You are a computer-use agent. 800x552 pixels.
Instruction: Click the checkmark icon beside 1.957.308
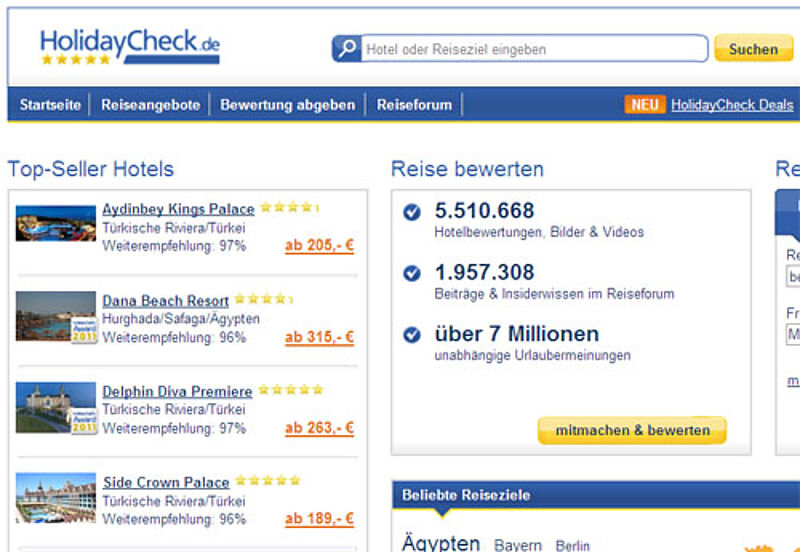click(411, 273)
